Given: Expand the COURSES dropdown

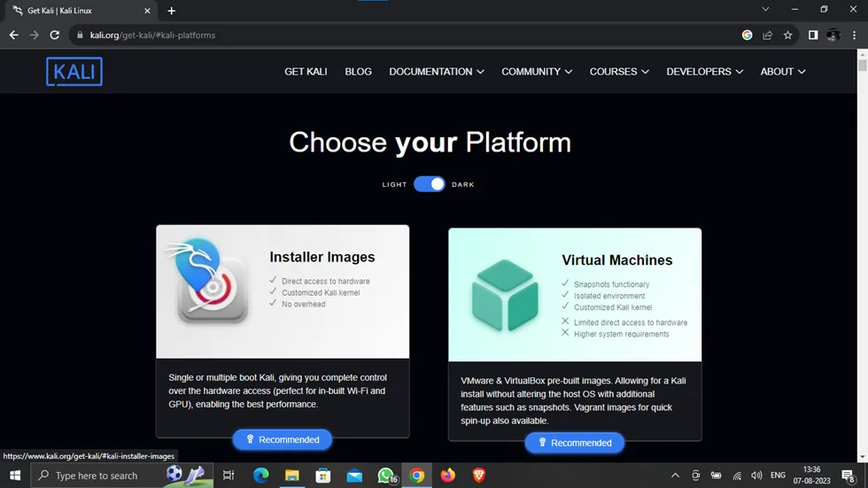Looking at the screenshot, I should 619,72.
